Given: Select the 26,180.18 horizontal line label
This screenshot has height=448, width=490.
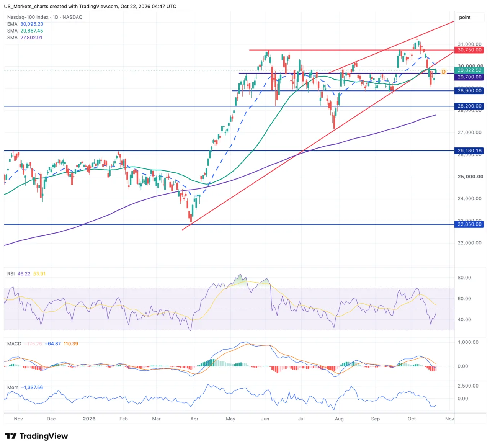Looking at the screenshot, I should point(469,151).
